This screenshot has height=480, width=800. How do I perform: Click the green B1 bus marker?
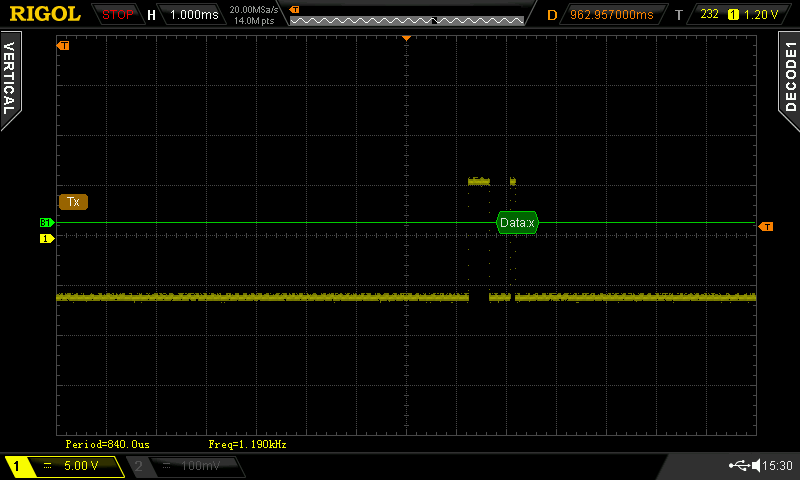45,222
